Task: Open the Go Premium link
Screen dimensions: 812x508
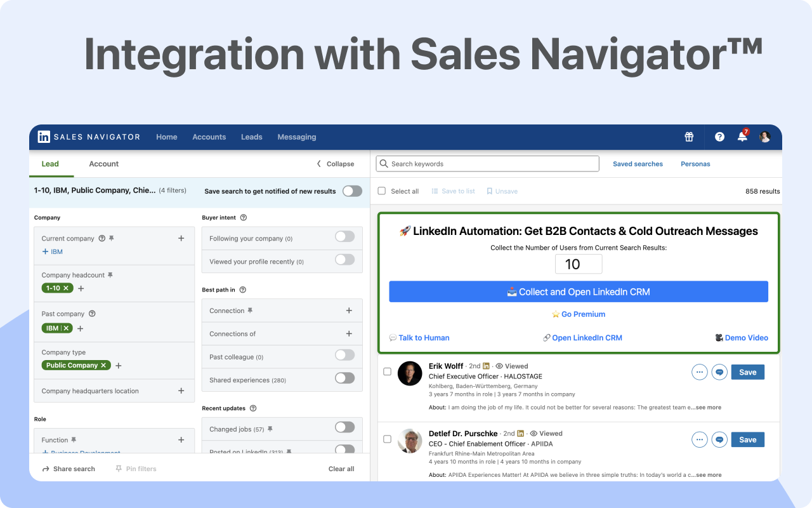Action: (579, 314)
